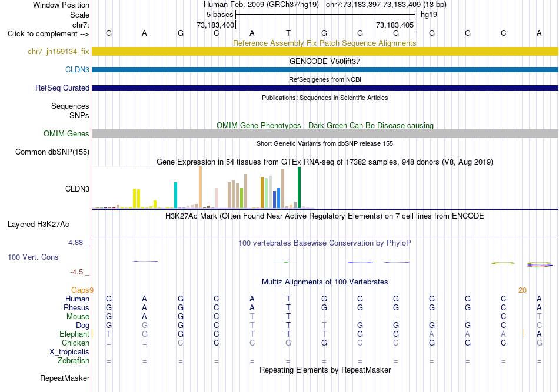The image size is (559, 392).
Task: Click 'Repeating Elements by RepeatMasker' title
Action: (x=325, y=370)
